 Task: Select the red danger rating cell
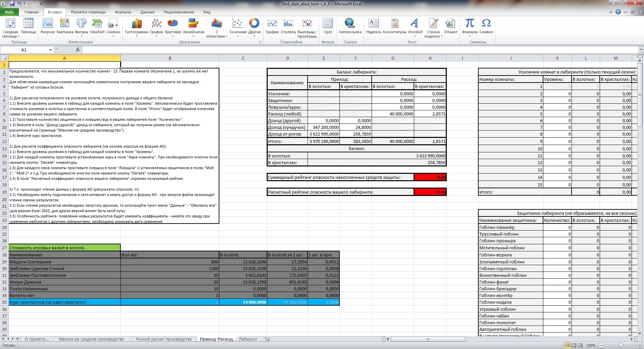click(x=430, y=192)
